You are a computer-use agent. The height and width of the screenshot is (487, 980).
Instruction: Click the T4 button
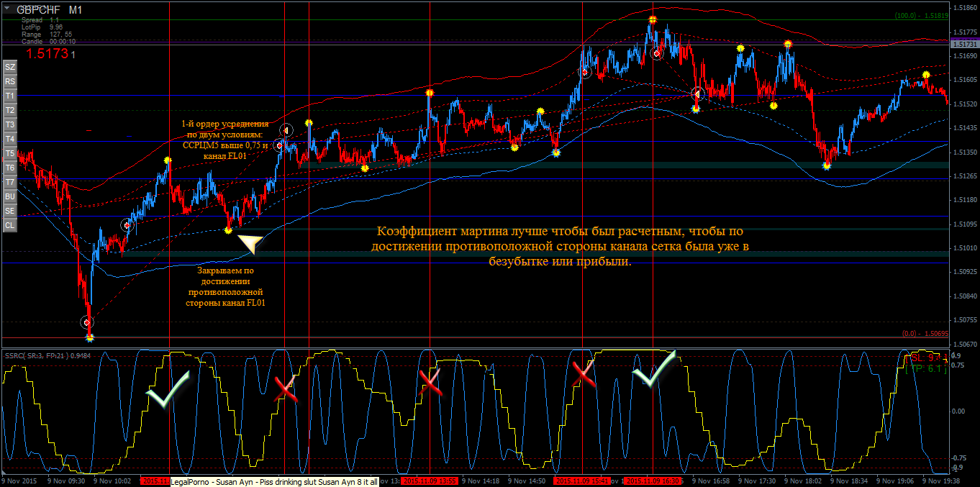[x=10, y=139]
